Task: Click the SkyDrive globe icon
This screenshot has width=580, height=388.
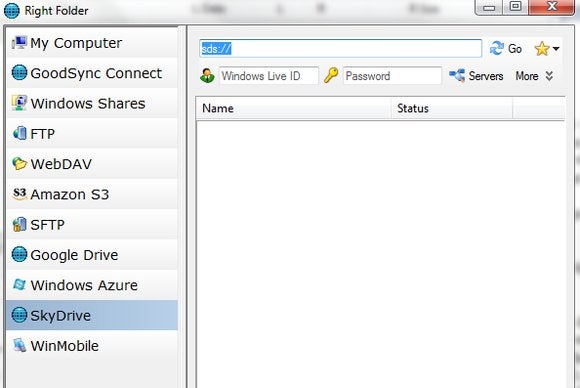Action: click(19, 315)
